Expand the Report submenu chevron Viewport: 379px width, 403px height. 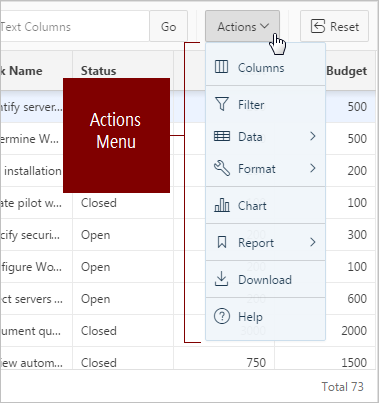(312, 242)
